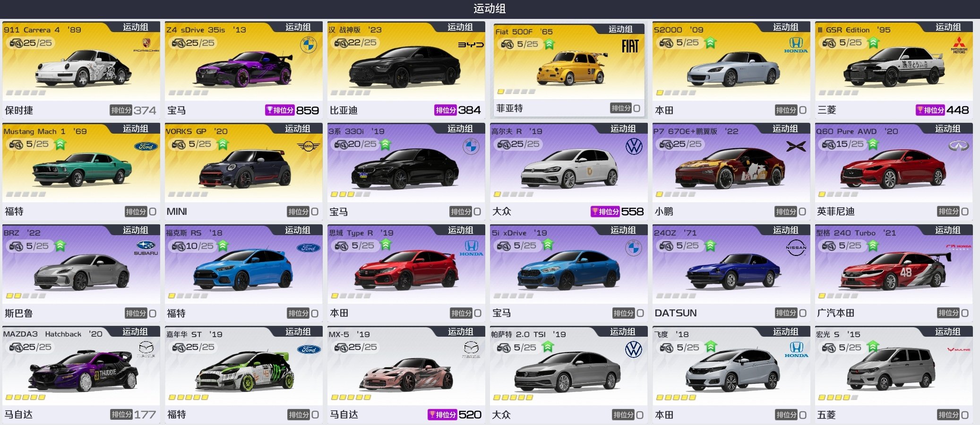Select the MAZDA3 Hatchback '20 car image

(83, 372)
